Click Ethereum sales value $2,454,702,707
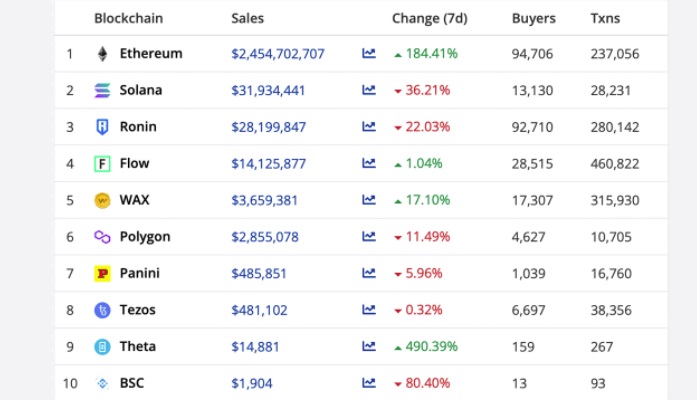The height and width of the screenshot is (400, 697). (x=278, y=54)
